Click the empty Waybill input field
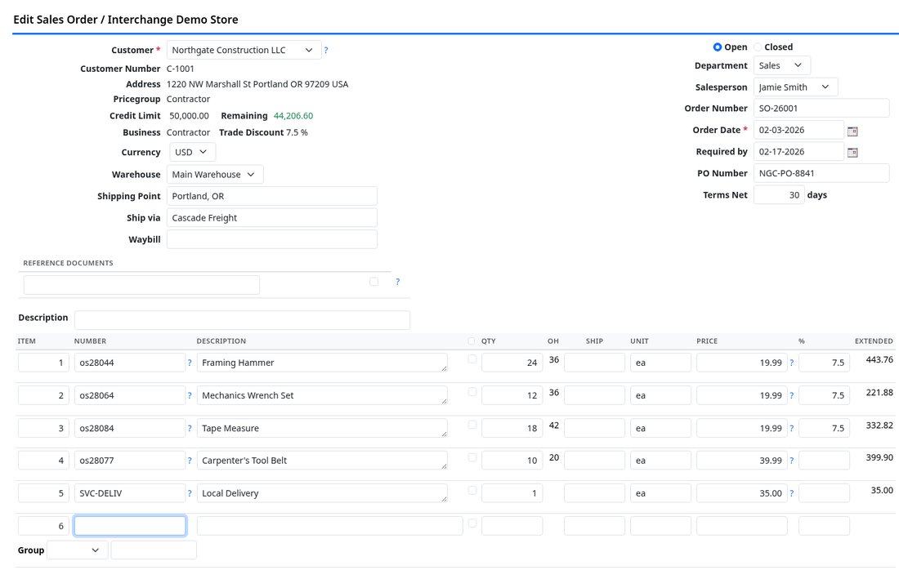The width and height of the screenshot is (899, 588). tap(272, 239)
